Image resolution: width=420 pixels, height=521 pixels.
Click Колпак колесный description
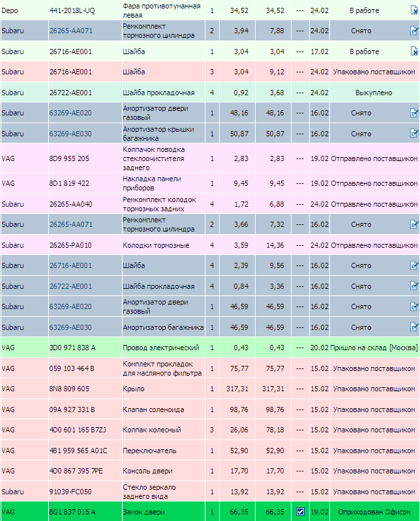click(x=152, y=430)
